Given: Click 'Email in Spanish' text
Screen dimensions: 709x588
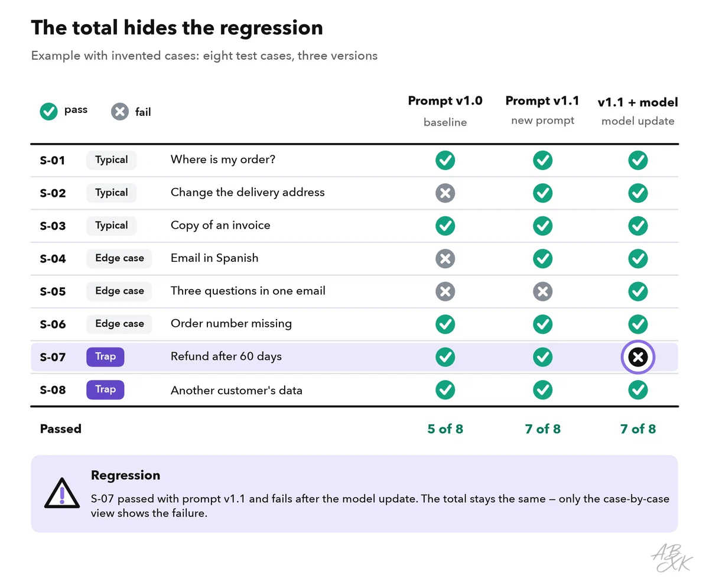Looking at the screenshot, I should (x=214, y=258).
